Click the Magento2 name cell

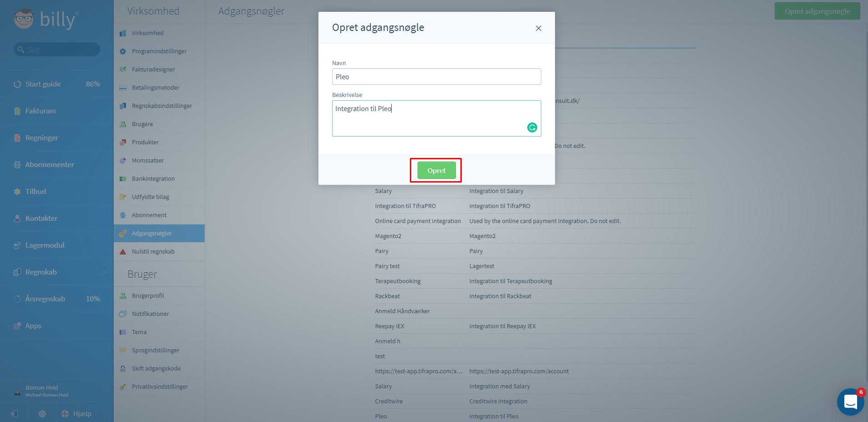click(388, 236)
